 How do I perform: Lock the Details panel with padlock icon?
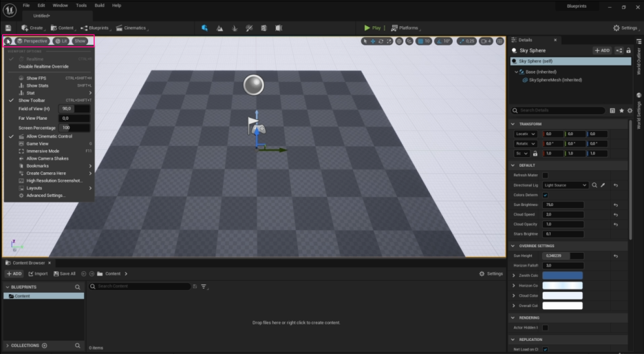(x=628, y=50)
